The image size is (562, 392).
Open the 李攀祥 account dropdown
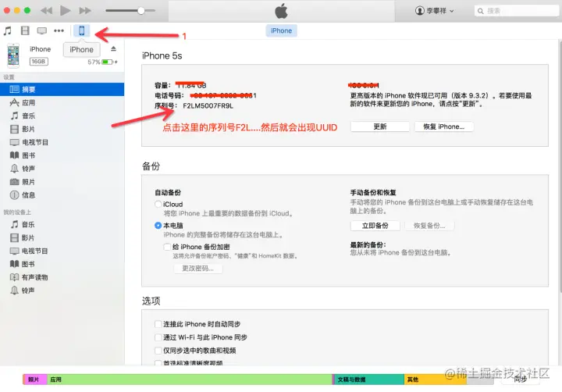(435, 11)
